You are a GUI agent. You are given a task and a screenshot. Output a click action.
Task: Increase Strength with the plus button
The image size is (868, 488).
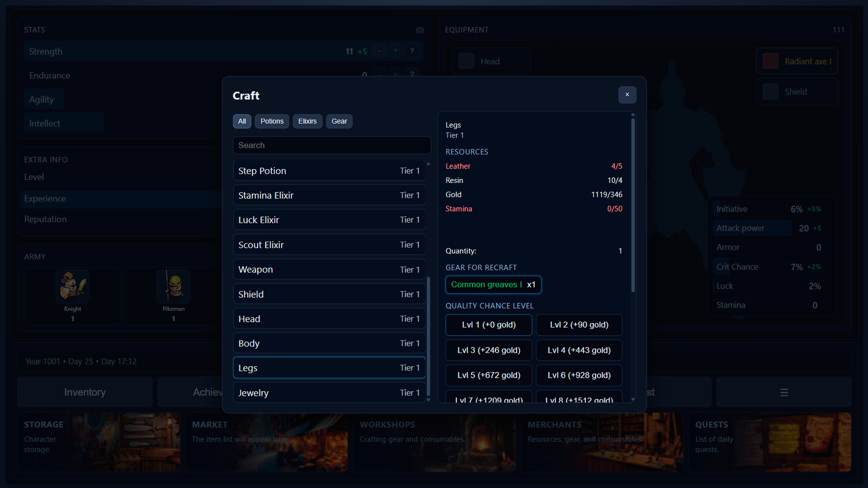pos(395,51)
